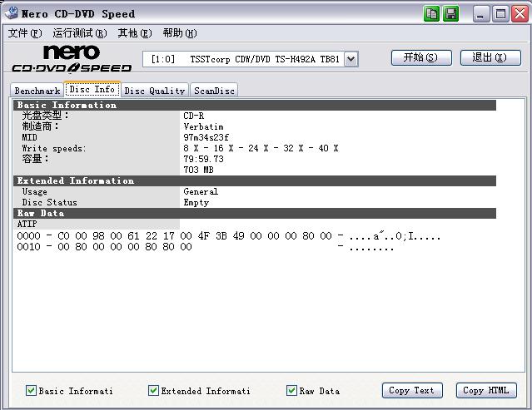Click the 开始(S) start button
This screenshot has width=532, height=410.
point(421,57)
